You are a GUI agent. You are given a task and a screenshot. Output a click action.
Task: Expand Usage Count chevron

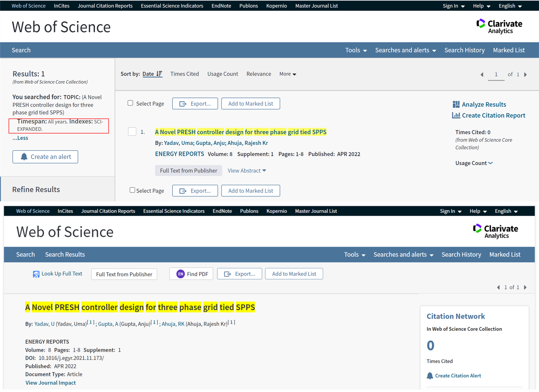pos(490,163)
